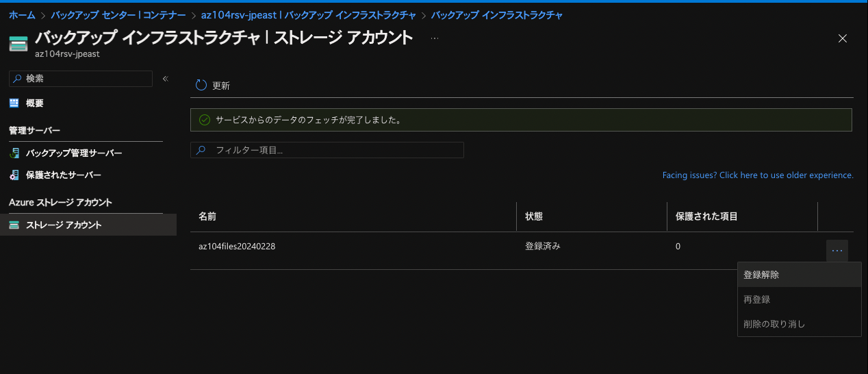Click the 概要 overview icon

coord(14,103)
